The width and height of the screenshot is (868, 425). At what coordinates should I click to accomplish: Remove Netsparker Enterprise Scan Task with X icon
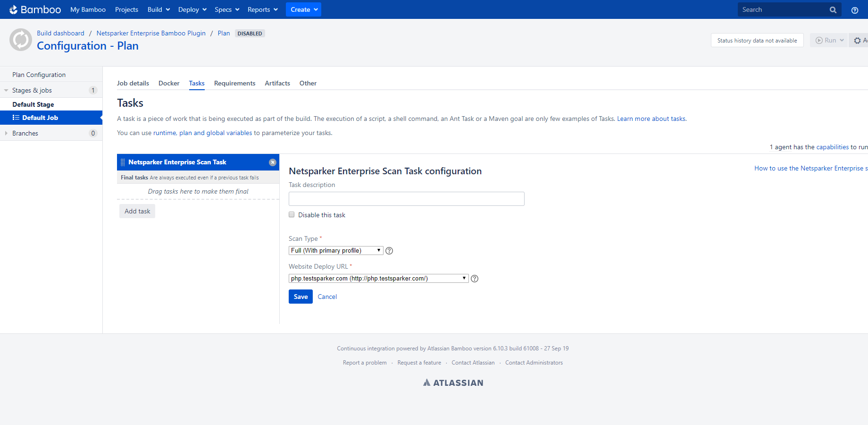pos(273,162)
